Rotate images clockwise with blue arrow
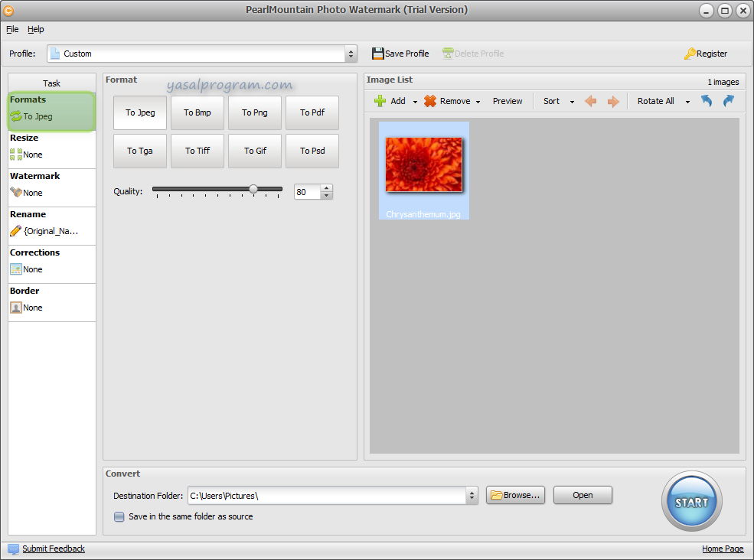754x560 pixels. (728, 101)
